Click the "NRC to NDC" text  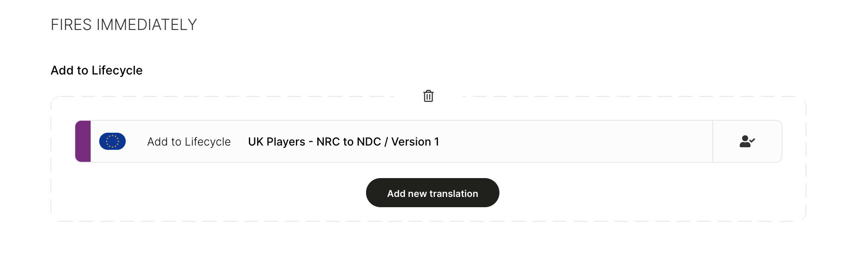coord(348,142)
